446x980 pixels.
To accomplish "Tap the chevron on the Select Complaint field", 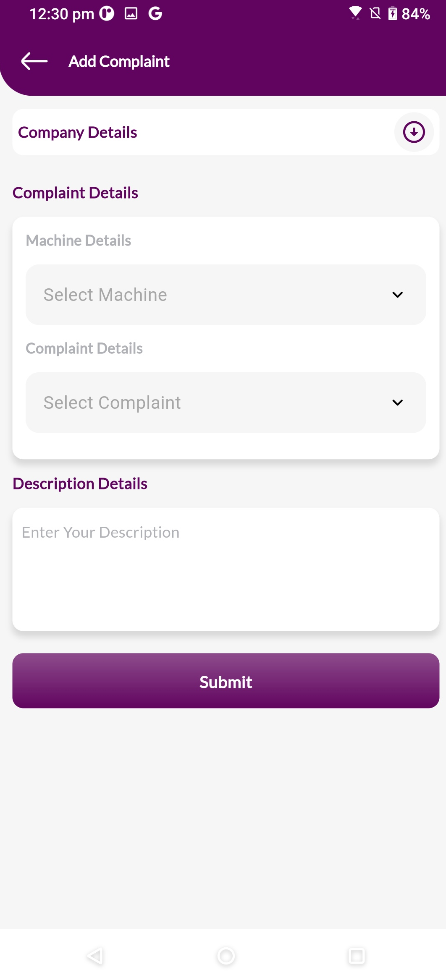I will [x=398, y=403].
